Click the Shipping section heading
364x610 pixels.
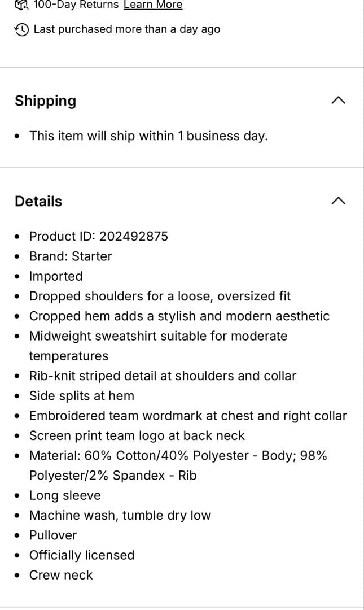(45, 101)
